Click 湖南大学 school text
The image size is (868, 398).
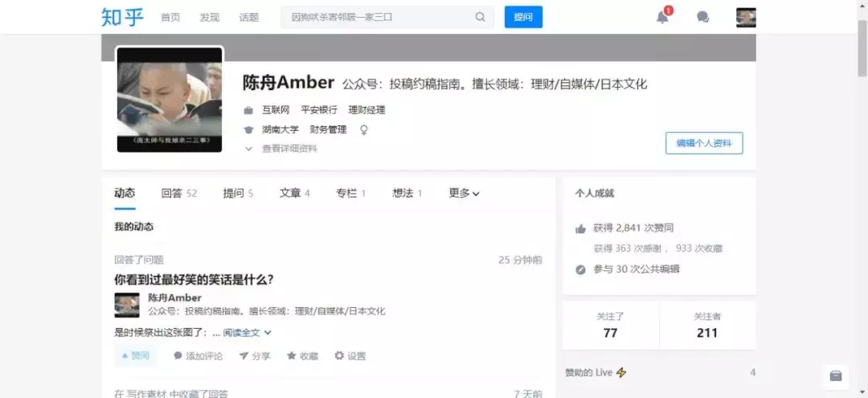coord(280,130)
